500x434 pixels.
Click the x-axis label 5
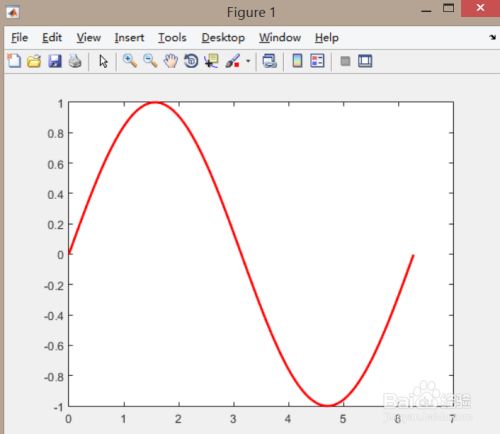pyautogui.click(x=343, y=419)
